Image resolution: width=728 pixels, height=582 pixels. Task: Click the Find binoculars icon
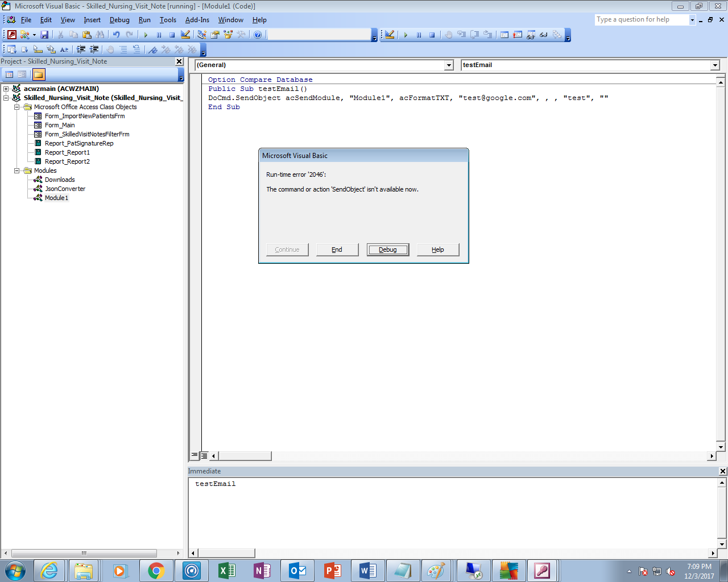[100, 35]
